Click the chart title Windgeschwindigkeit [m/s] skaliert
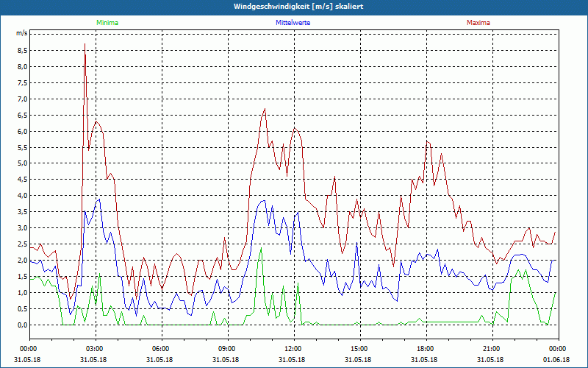The width and height of the screenshot is (588, 368). pyautogui.click(x=298, y=7)
